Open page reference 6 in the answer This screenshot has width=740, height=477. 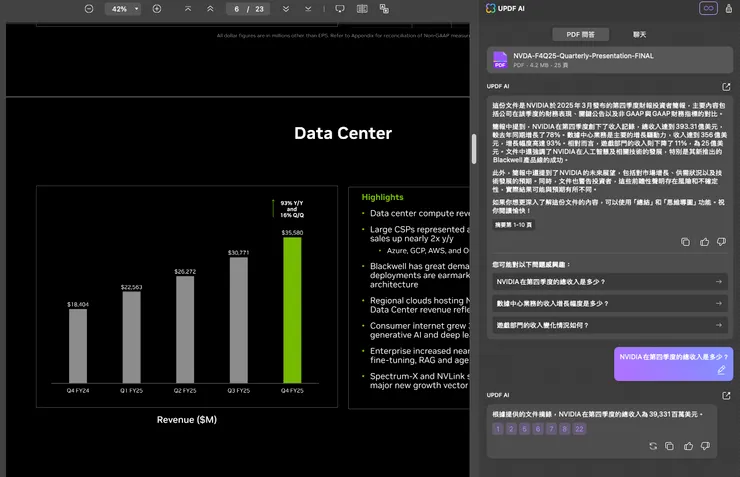point(538,429)
